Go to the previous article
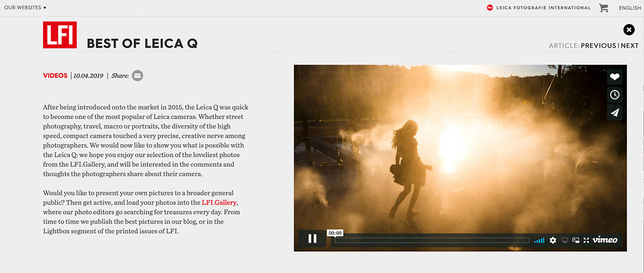Screen dimensions: 644x273 [598, 46]
